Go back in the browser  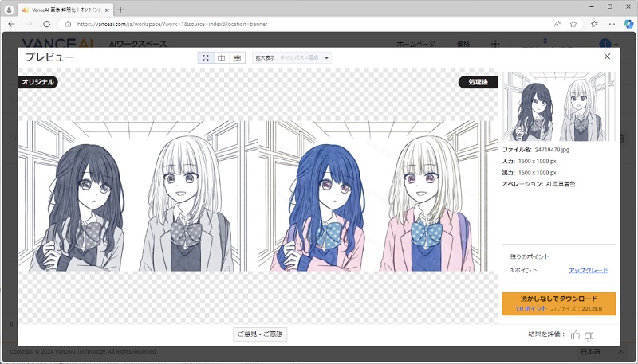(11, 24)
